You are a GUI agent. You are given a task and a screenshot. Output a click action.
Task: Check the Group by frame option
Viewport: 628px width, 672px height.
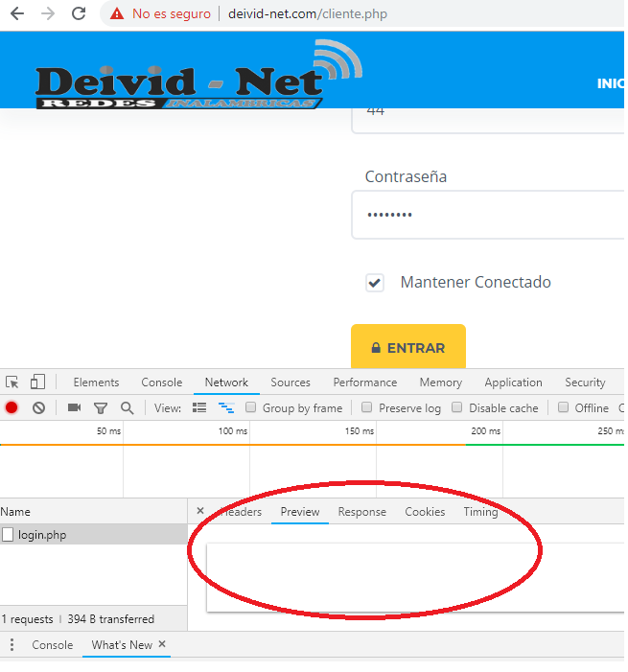(x=251, y=407)
